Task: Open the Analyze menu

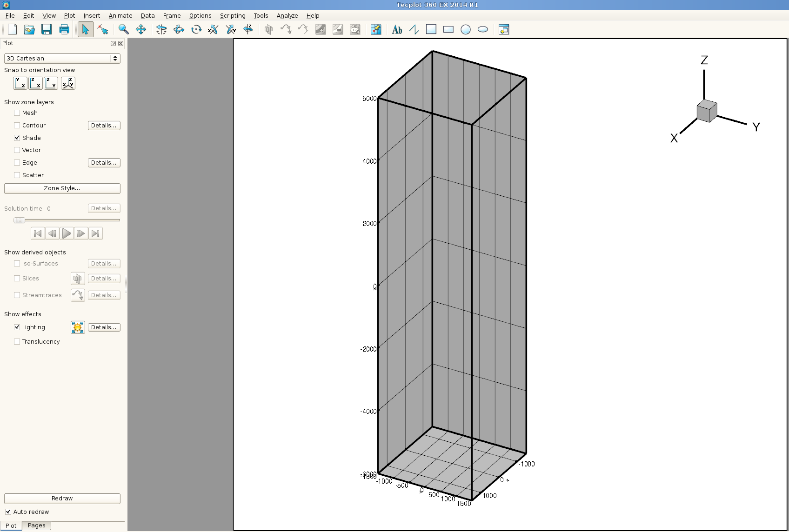Action: tap(287, 16)
